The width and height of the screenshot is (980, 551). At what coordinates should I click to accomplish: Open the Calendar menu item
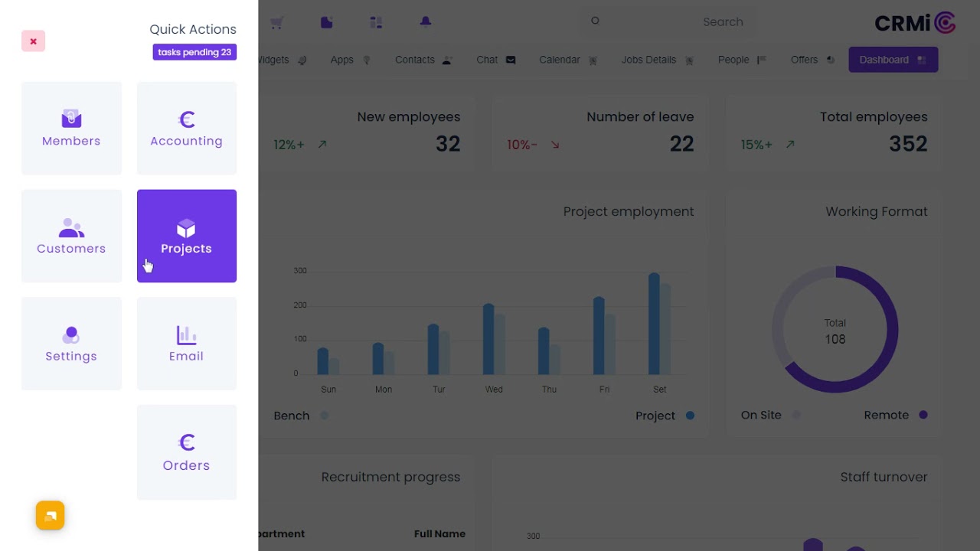pyautogui.click(x=568, y=60)
